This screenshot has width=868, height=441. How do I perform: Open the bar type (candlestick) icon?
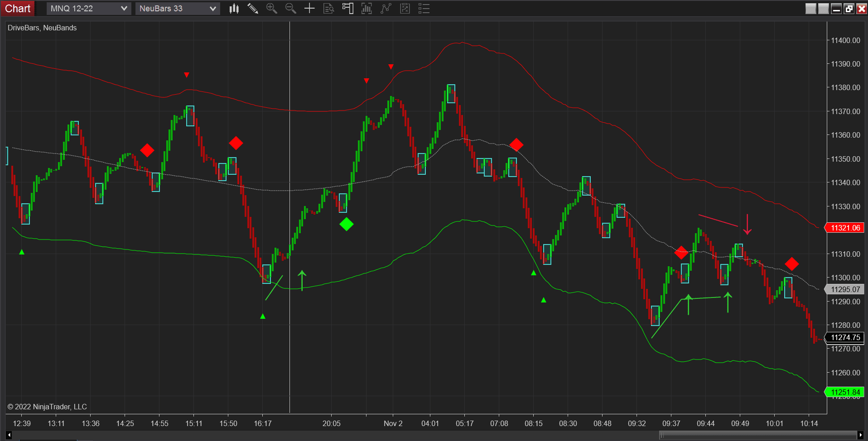tap(234, 8)
